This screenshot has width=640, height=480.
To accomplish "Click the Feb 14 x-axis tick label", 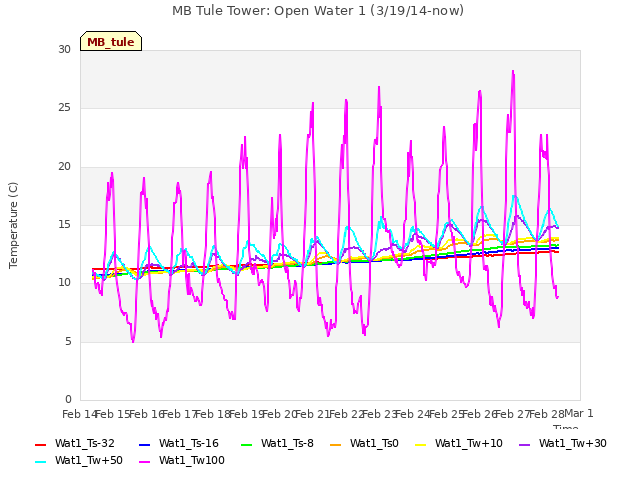I will click(x=79, y=414).
